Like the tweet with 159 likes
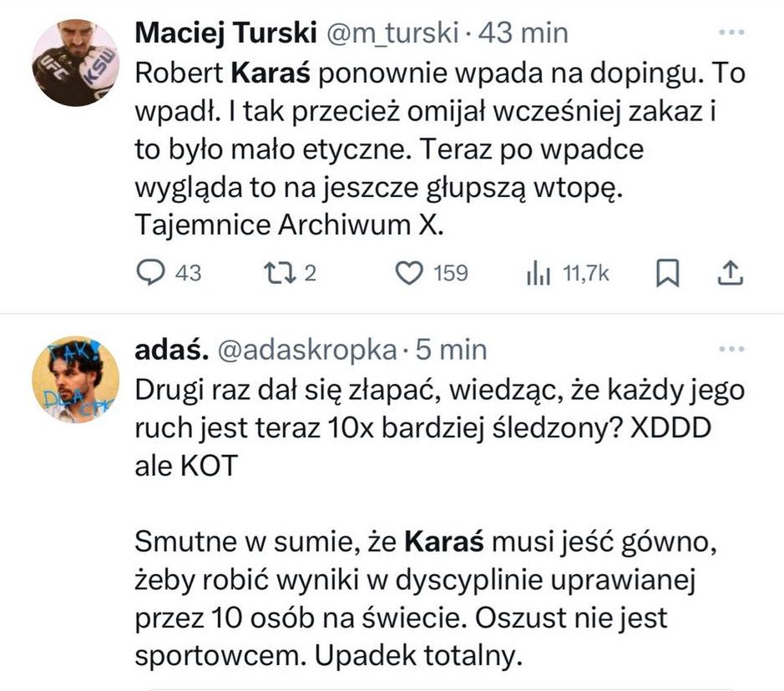Image resolution: width=784 pixels, height=691 pixels. tap(409, 273)
